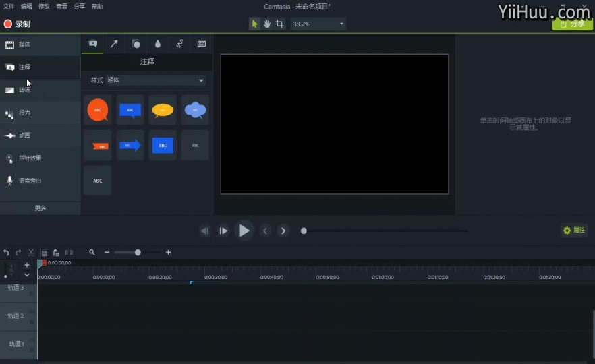Select the blue rectangle speech bubble callout

click(130, 110)
